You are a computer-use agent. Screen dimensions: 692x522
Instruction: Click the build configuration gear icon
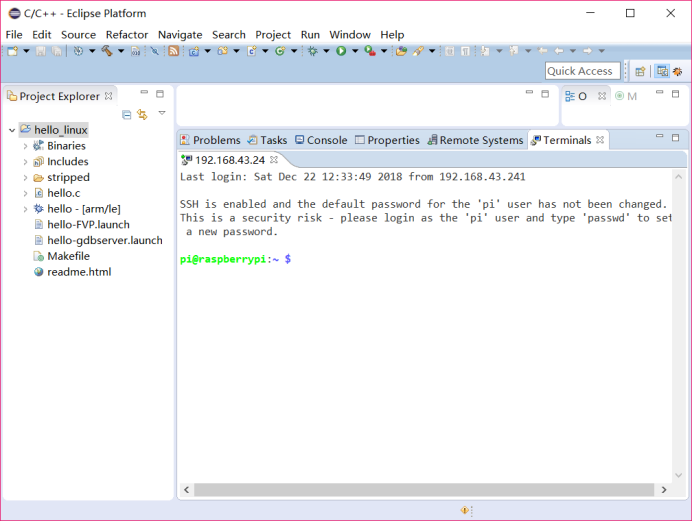79,51
